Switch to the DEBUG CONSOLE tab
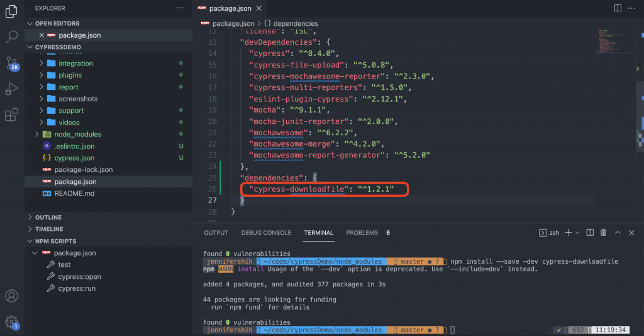Screen dimensions: 644x336 (x=266, y=232)
